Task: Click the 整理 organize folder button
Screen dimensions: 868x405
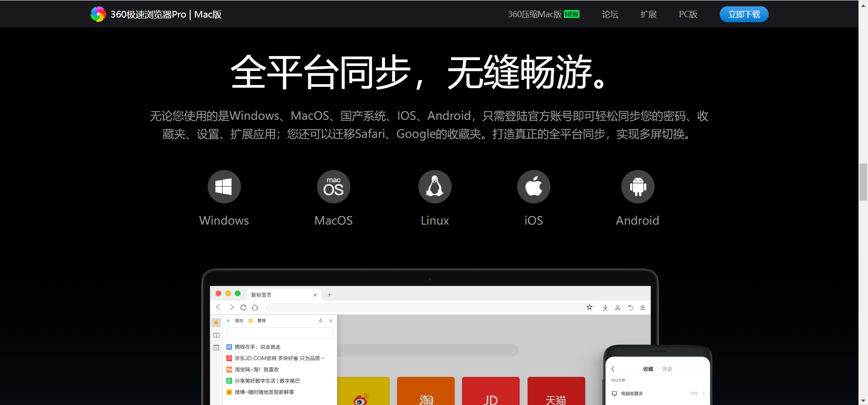Action: coord(257,320)
